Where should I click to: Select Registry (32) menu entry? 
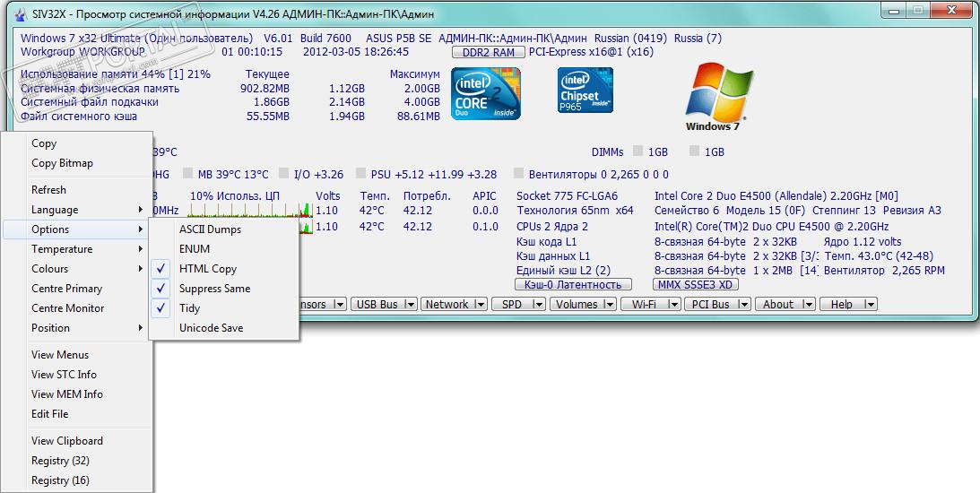point(77,461)
